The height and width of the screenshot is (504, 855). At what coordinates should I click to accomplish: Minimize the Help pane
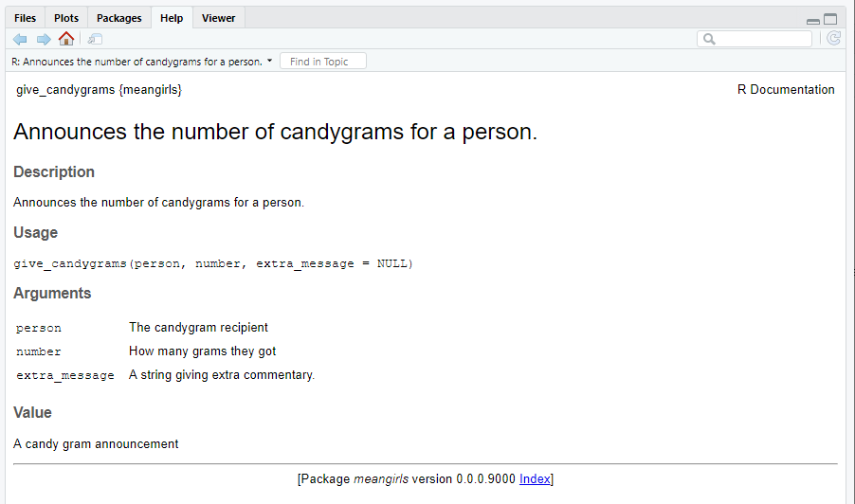tap(813, 20)
